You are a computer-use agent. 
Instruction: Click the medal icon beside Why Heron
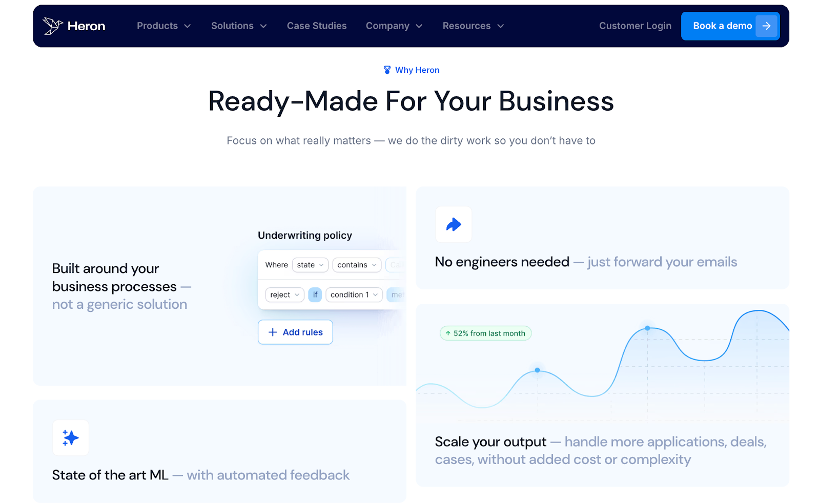point(387,70)
